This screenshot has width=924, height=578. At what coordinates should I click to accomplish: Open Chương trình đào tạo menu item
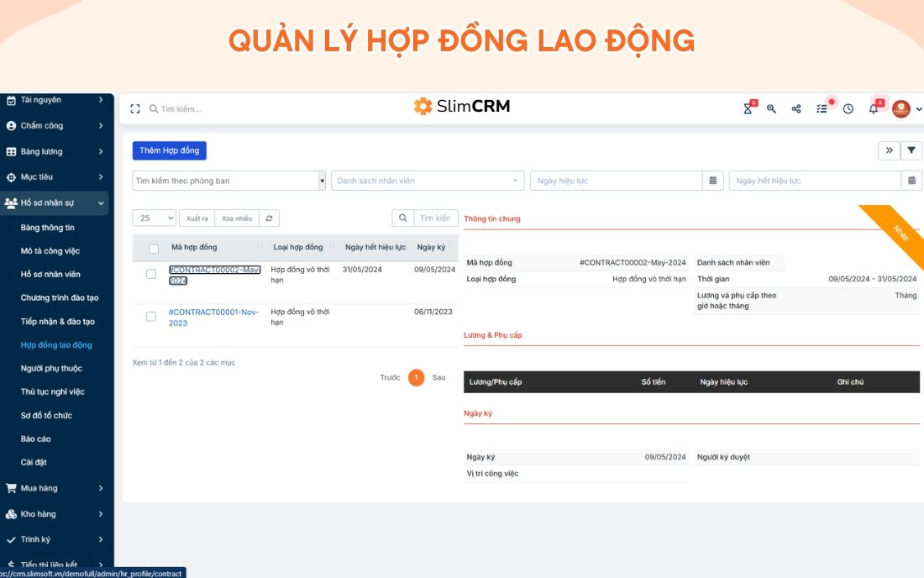[x=60, y=297]
